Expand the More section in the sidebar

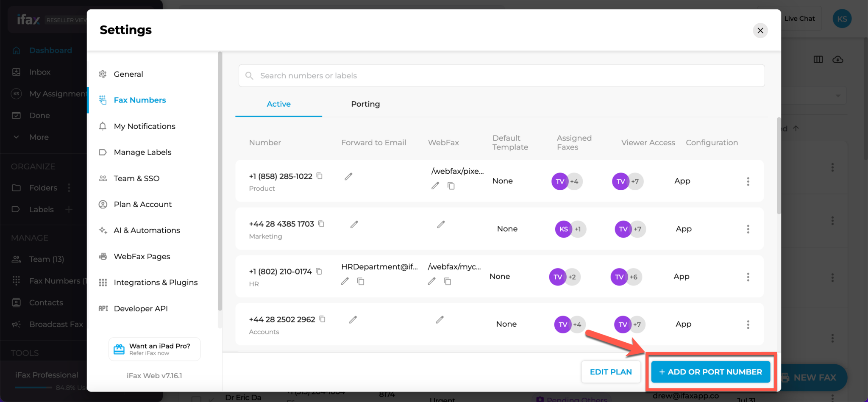[39, 137]
